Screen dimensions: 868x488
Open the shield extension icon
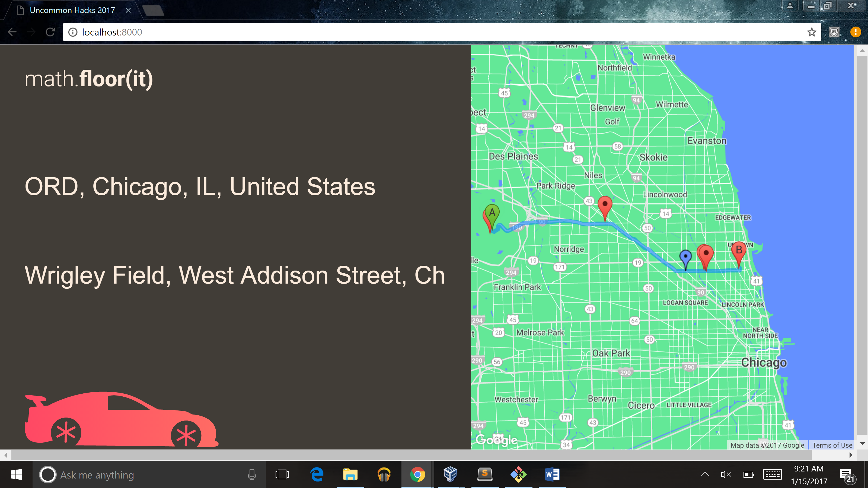pos(834,32)
